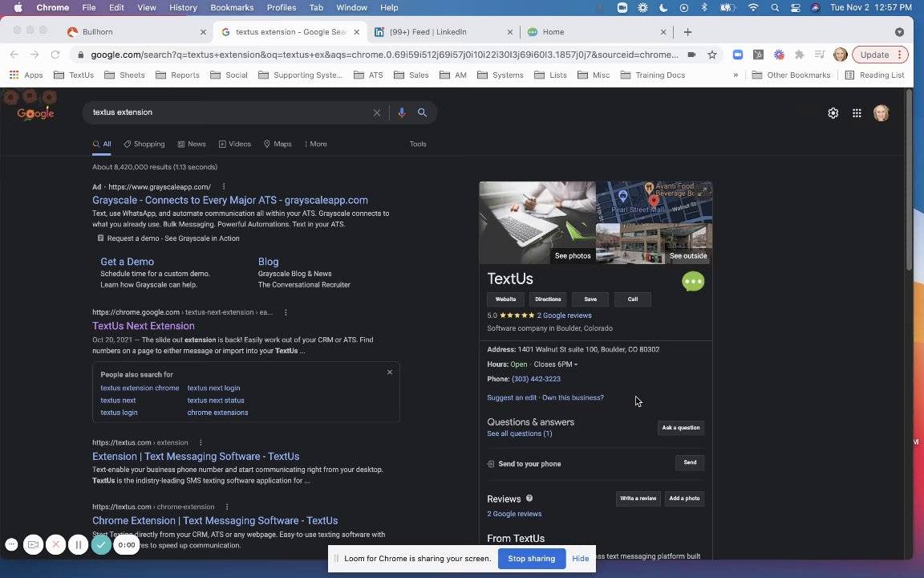Click Chrome Extension Text Messaging Software link

(215, 521)
